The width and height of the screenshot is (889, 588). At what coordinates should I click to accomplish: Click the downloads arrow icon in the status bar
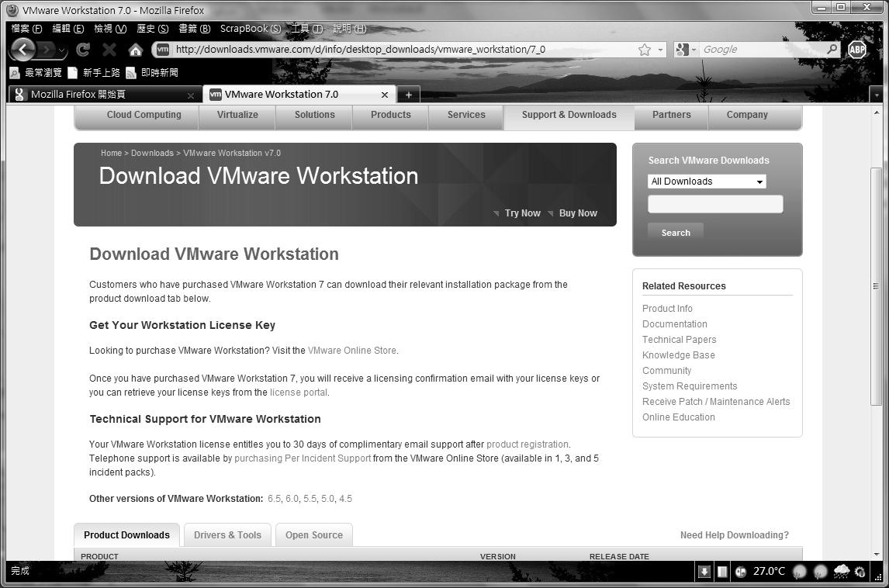click(704, 572)
